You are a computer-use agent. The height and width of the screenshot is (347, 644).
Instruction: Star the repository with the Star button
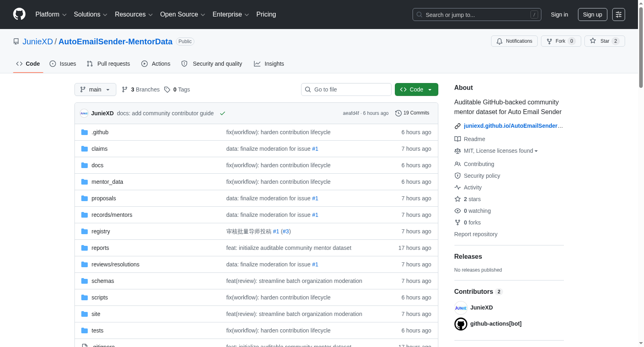(x=605, y=41)
